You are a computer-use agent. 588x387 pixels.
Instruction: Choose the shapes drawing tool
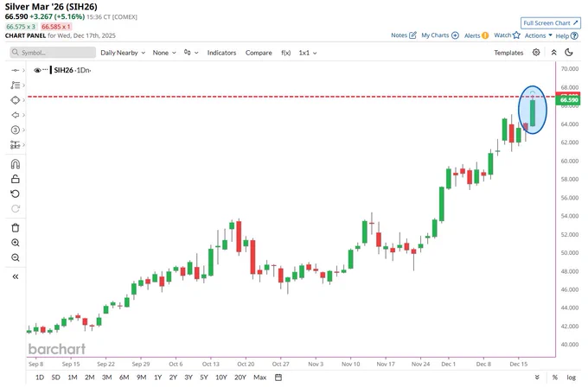click(15, 100)
